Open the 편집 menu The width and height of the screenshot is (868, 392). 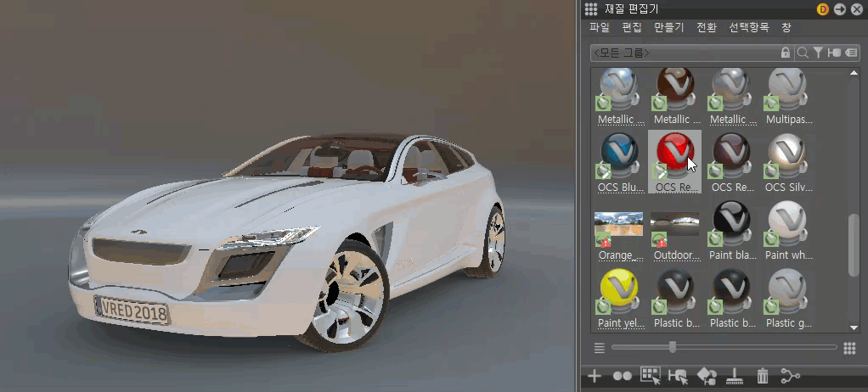point(632,27)
